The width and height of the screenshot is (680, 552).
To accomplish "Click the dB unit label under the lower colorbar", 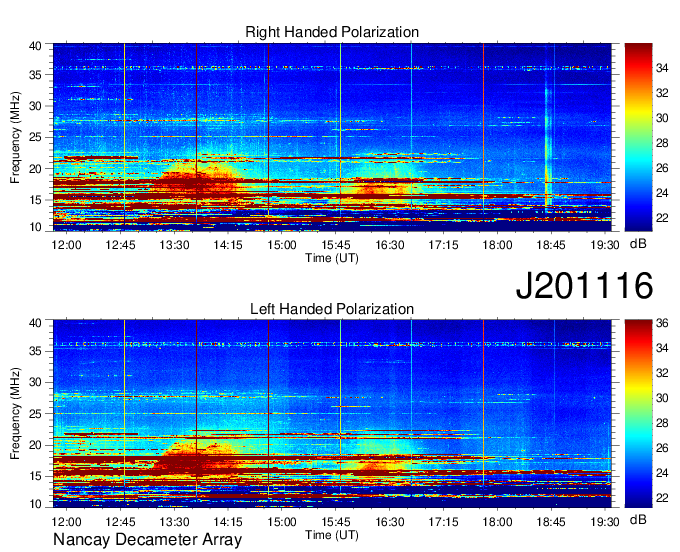I will [x=638, y=520].
